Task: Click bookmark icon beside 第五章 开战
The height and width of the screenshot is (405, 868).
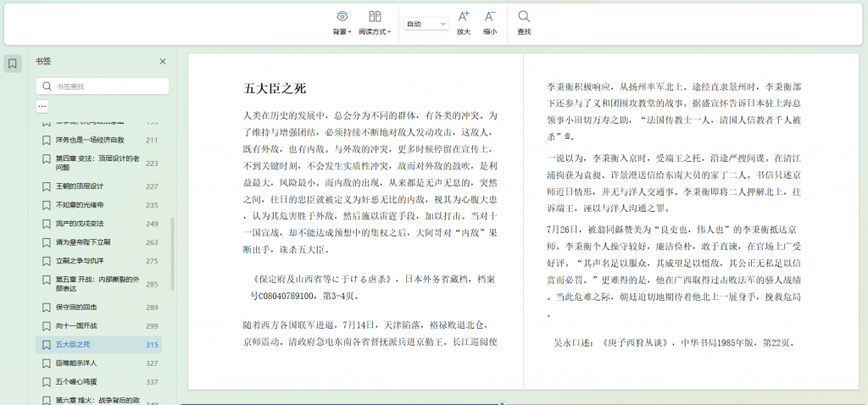Action: coord(46,280)
